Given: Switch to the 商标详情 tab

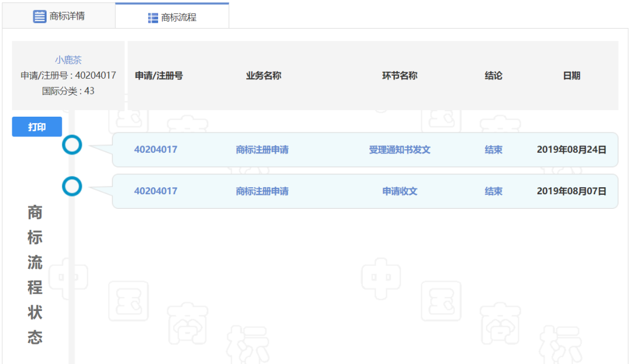Looking at the screenshot, I should [x=58, y=16].
